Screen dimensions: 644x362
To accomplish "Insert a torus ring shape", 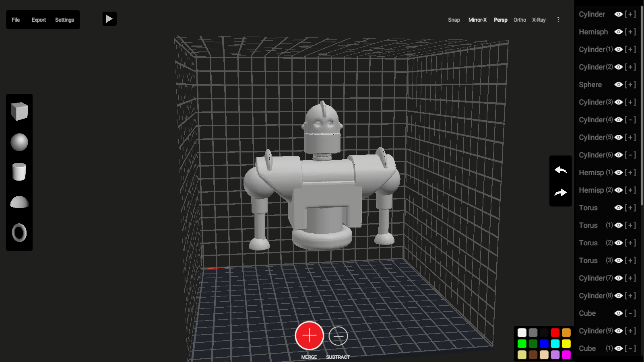I will click(19, 232).
